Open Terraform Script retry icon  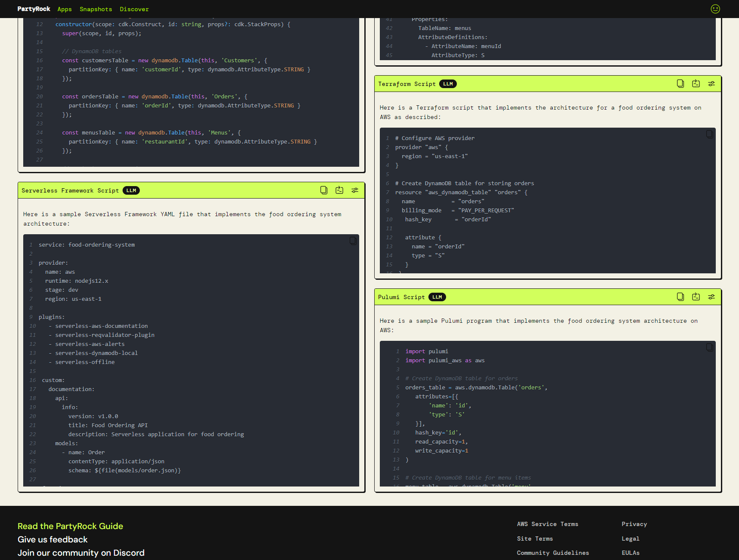(x=696, y=84)
